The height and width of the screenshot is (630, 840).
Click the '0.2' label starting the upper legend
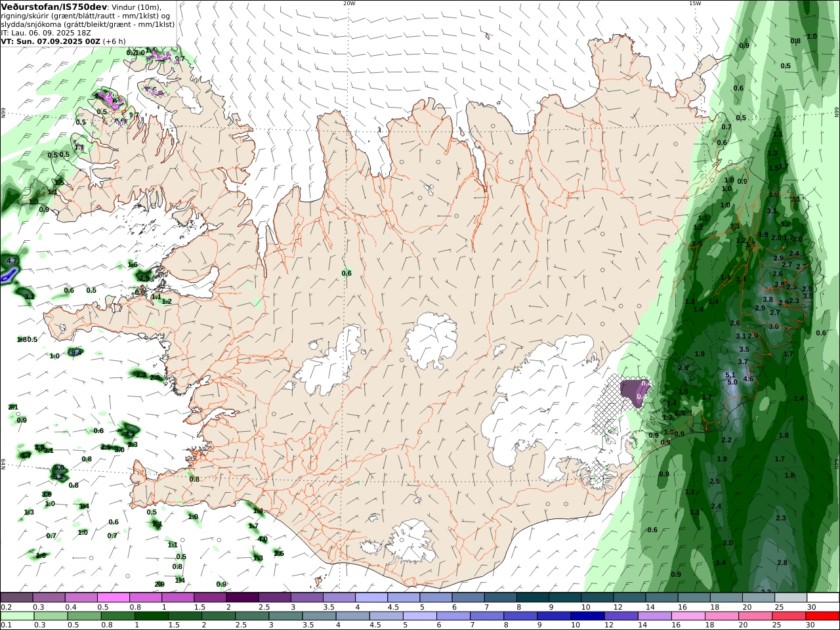click(x=5, y=608)
